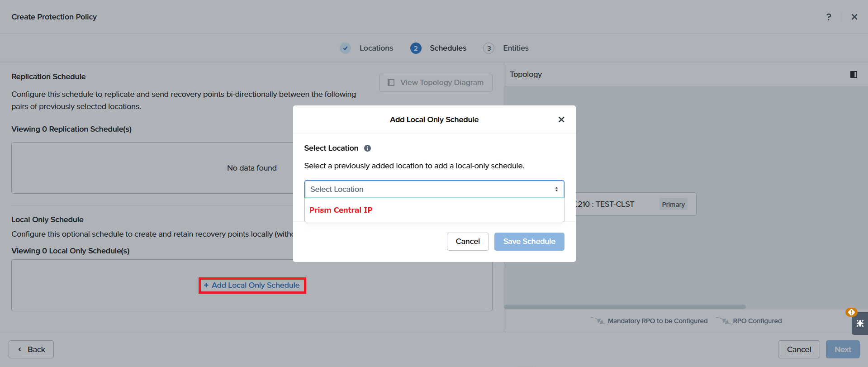Go to the Locations step
Image resolution: width=868 pixels, height=367 pixels.
click(x=376, y=48)
